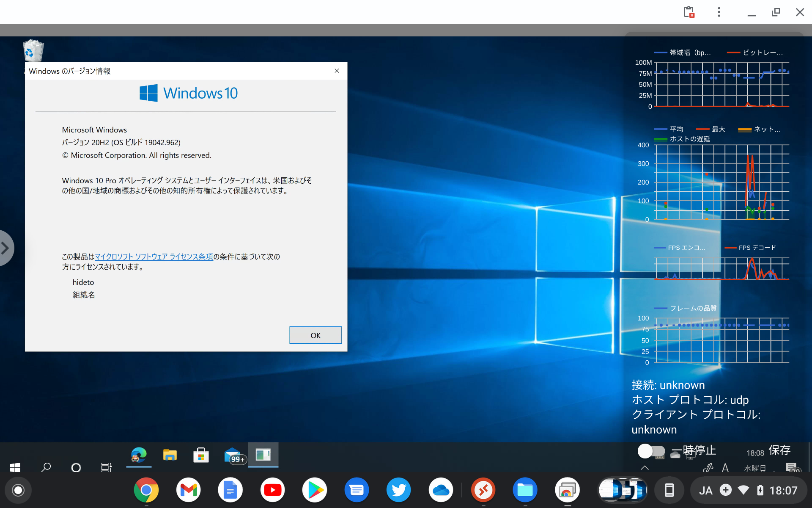Open the Chrome OS launcher button
812x508 pixels.
point(18,490)
